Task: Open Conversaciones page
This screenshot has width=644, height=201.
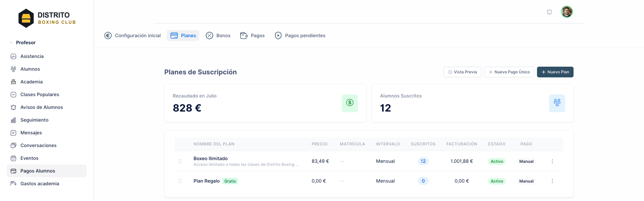Action: coord(47,145)
